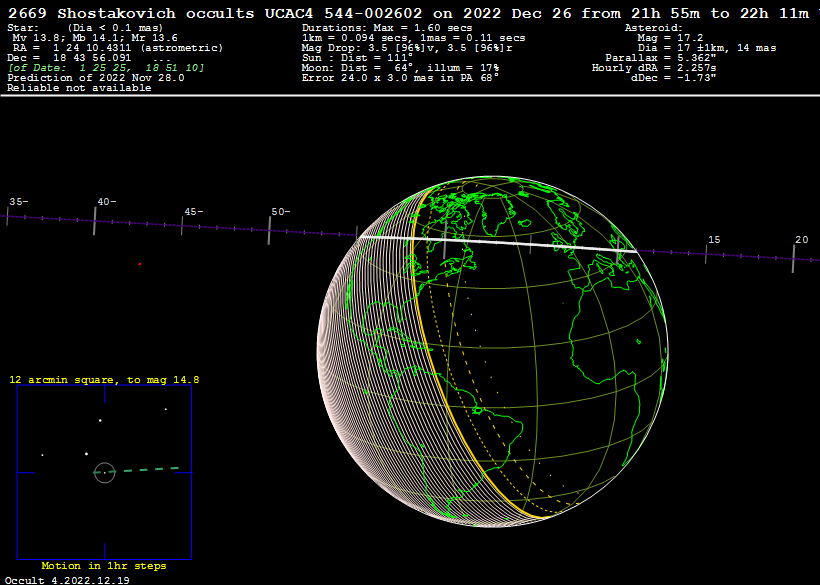Click the "Reliable not available" notice
The width and height of the screenshot is (820, 585).
pos(79,88)
